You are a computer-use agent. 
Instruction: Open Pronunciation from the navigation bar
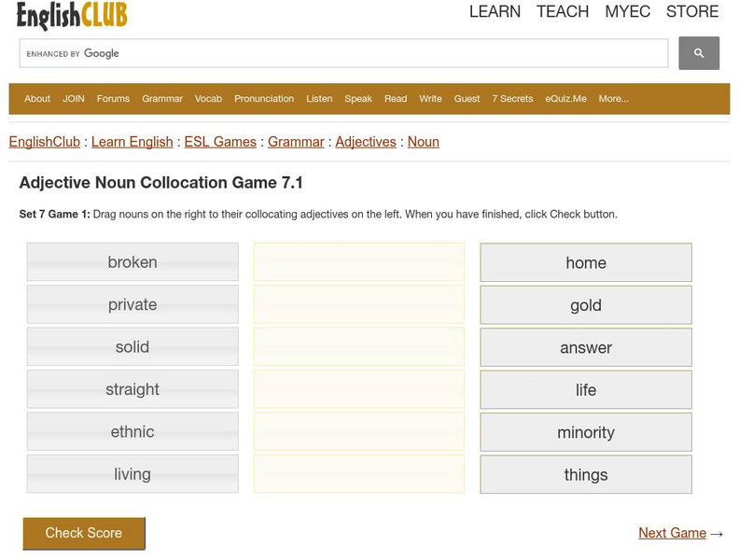tap(264, 99)
